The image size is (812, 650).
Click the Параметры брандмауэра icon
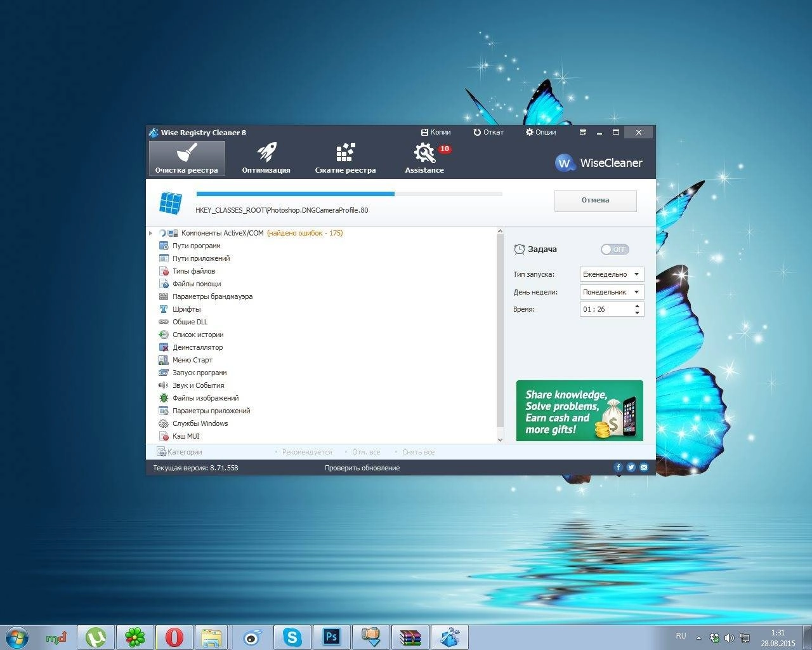pyautogui.click(x=164, y=296)
